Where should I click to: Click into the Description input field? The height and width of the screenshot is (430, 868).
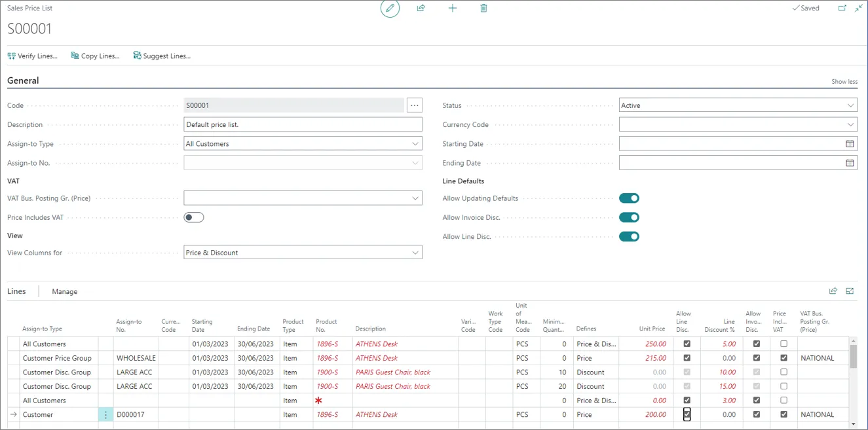click(303, 124)
